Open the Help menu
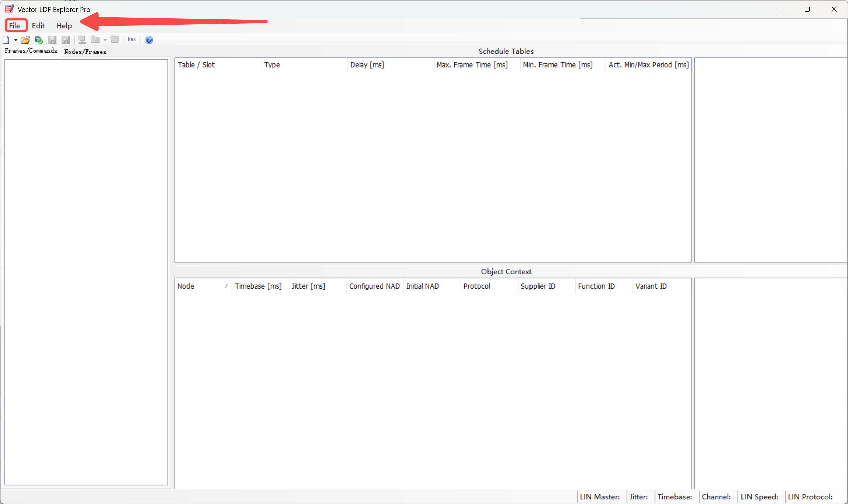 (x=64, y=25)
